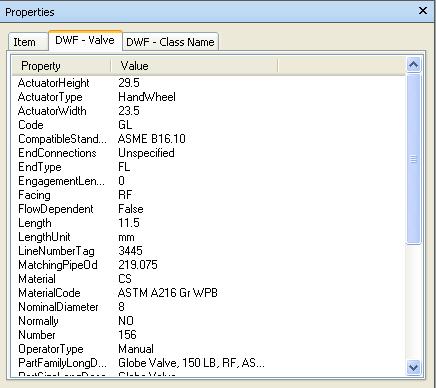The height and width of the screenshot is (388, 436).
Task: Click the Unspecified value
Action: [146, 153]
